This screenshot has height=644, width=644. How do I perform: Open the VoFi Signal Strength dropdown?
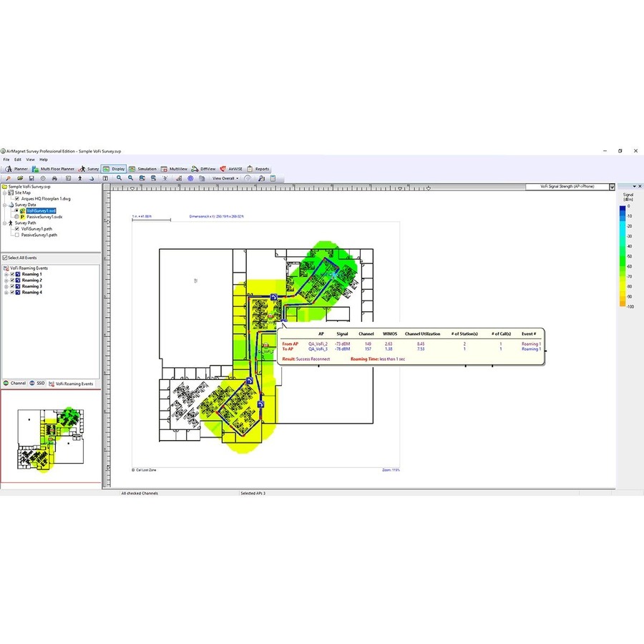[612, 187]
